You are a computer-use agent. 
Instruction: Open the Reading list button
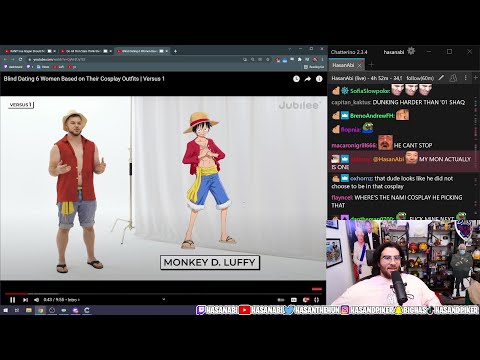314,67
